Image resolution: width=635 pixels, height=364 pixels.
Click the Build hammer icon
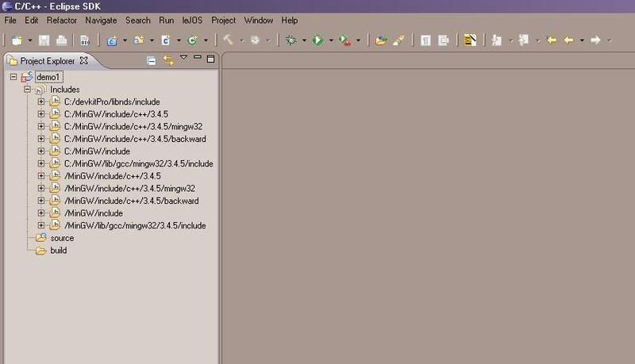click(229, 40)
